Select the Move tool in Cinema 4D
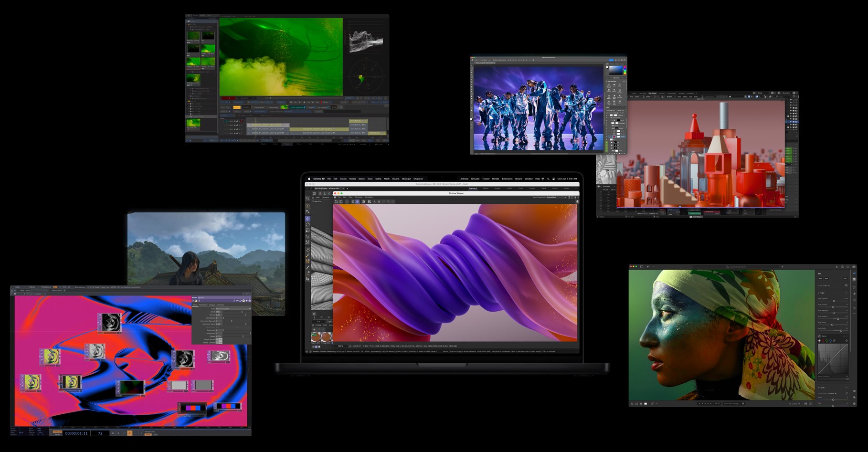868x452 pixels. (x=307, y=219)
